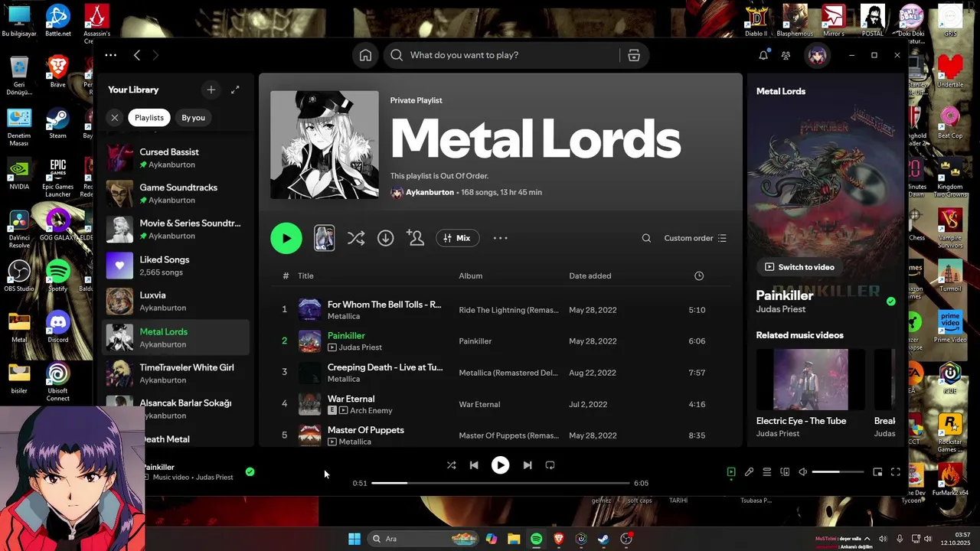This screenshot has height=551, width=980.
Task: Pause or play the current track
Action: coord(500,465)
